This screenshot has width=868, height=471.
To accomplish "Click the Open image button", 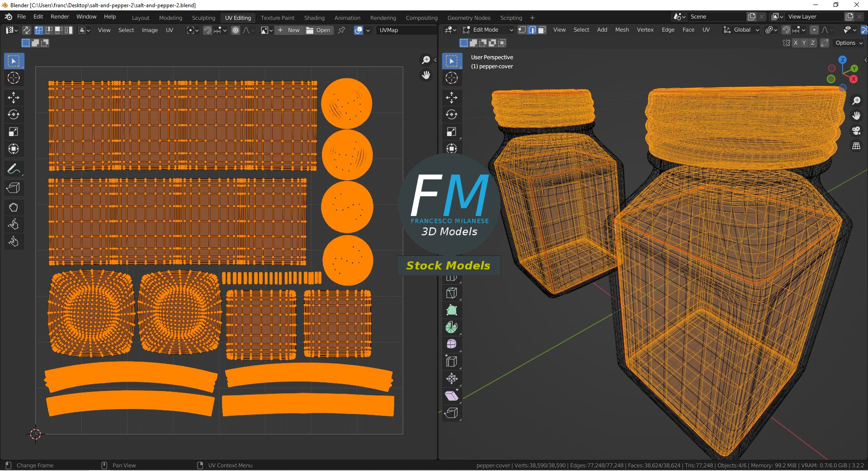I will coord(318,30).
